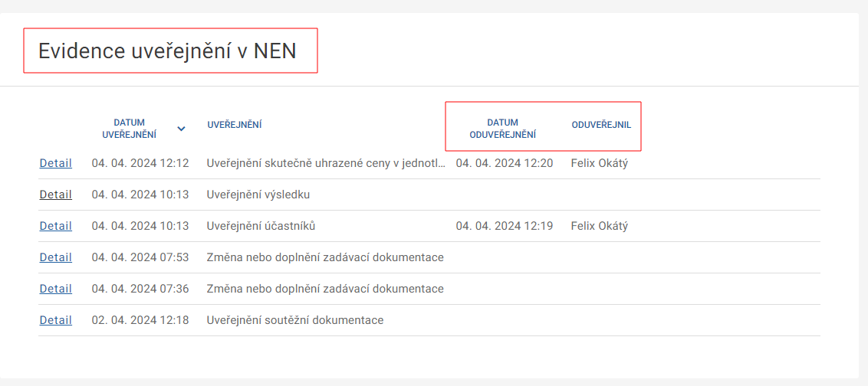Sort by Uveřejnění column header
This screenshot has width=868, height=386.
click(x=235, y=125)
